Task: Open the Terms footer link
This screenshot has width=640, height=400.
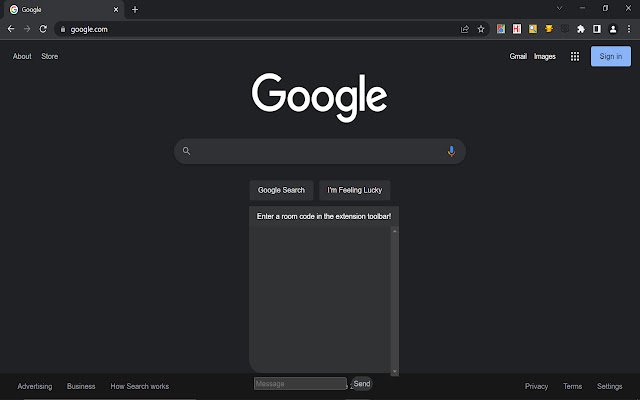Action: click(x=572, y=386)
